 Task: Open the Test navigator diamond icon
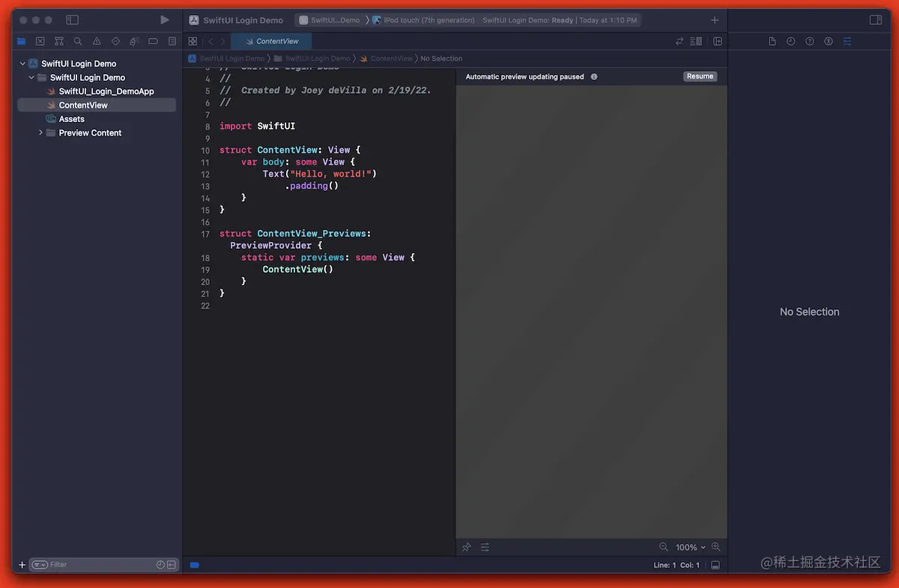coord(115,41)
